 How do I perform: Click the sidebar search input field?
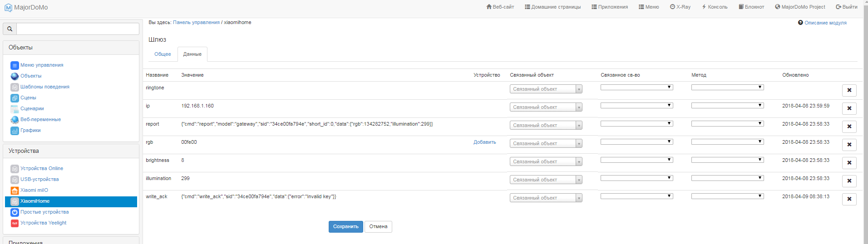(78, 29)
